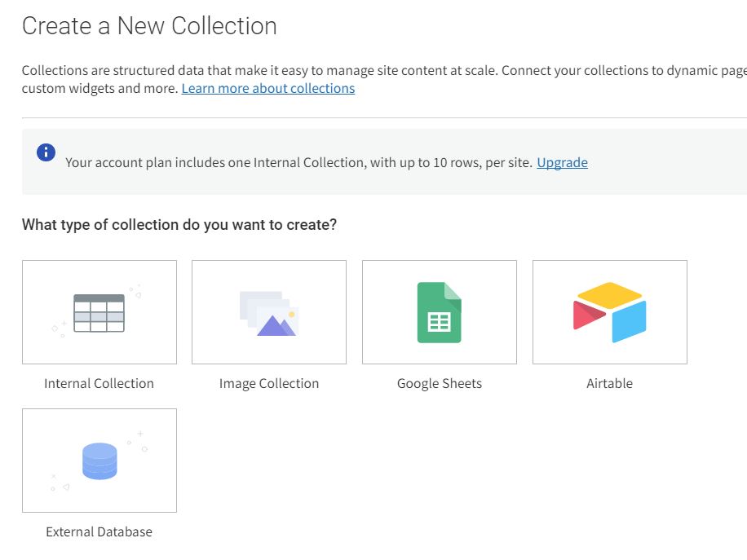Follow the Upgrade link
Screen dimensions: 747x560
[x=562, y=163]
